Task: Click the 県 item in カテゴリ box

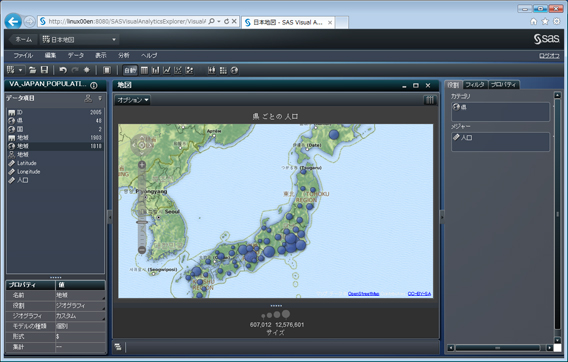Action: (x=460, y=107)
